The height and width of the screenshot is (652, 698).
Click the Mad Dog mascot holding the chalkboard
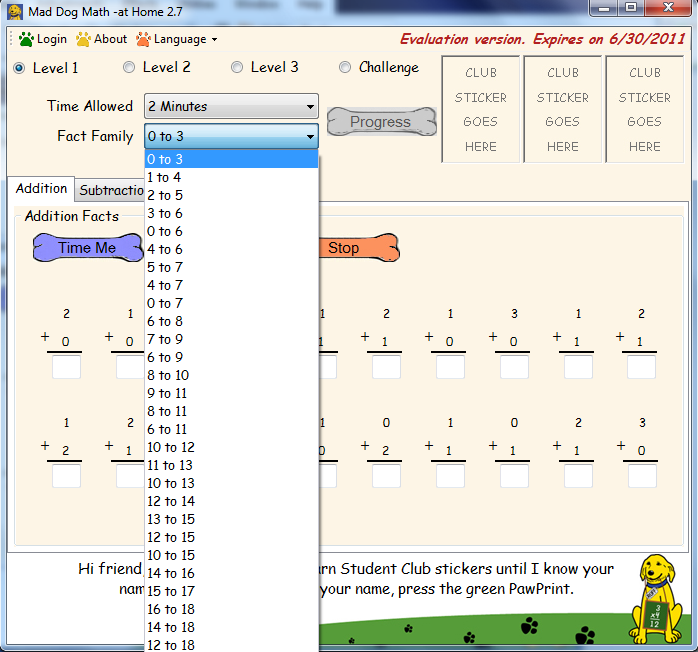coord(657,599)
